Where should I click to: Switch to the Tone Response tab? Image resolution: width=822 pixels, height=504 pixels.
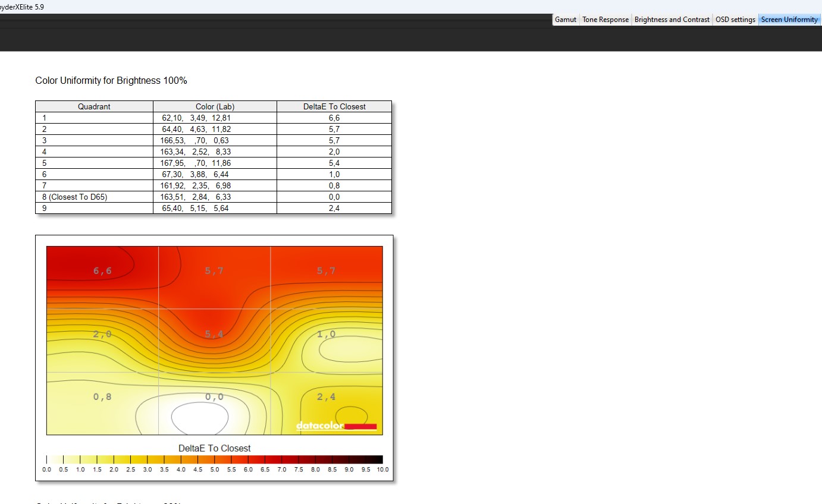point(605,20)
